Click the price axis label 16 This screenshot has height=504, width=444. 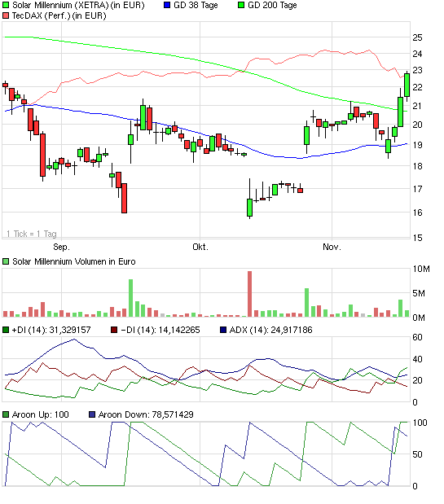[417, 213]
